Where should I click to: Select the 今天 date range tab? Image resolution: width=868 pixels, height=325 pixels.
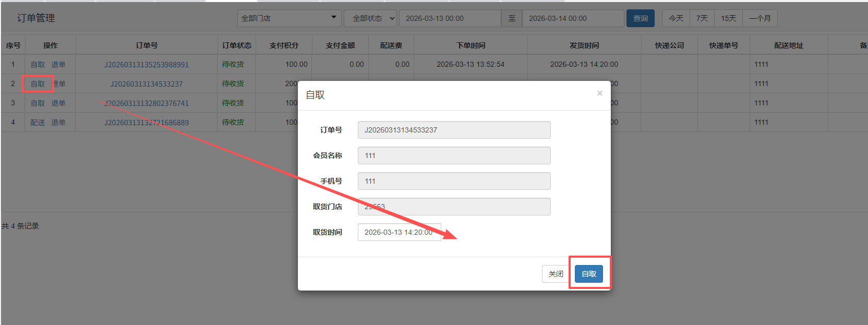(x=676, y=18)
